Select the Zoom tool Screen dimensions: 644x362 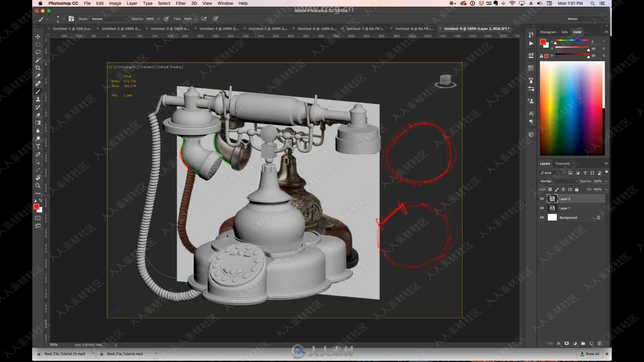[x=38, y=186]
